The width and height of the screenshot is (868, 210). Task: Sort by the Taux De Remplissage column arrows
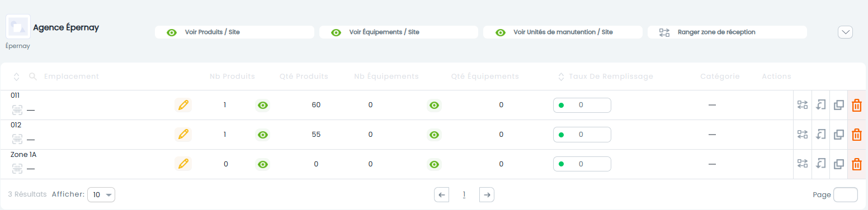pos(561,77)
